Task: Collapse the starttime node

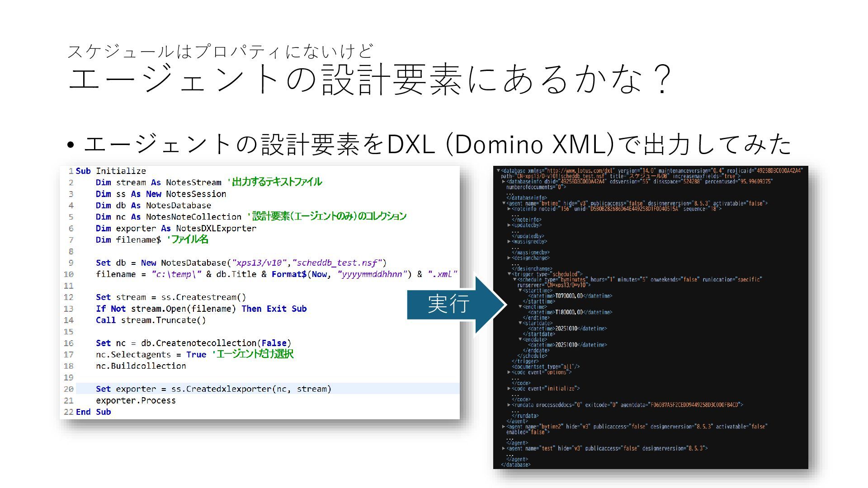Action: click(x=520, y=291)
